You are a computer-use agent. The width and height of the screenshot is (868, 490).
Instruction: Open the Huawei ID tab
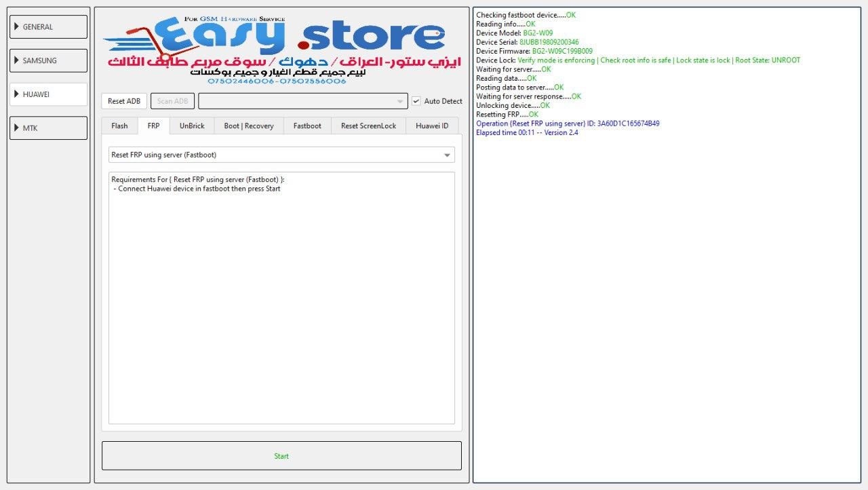pyautogui.click(x=432, y=126)
